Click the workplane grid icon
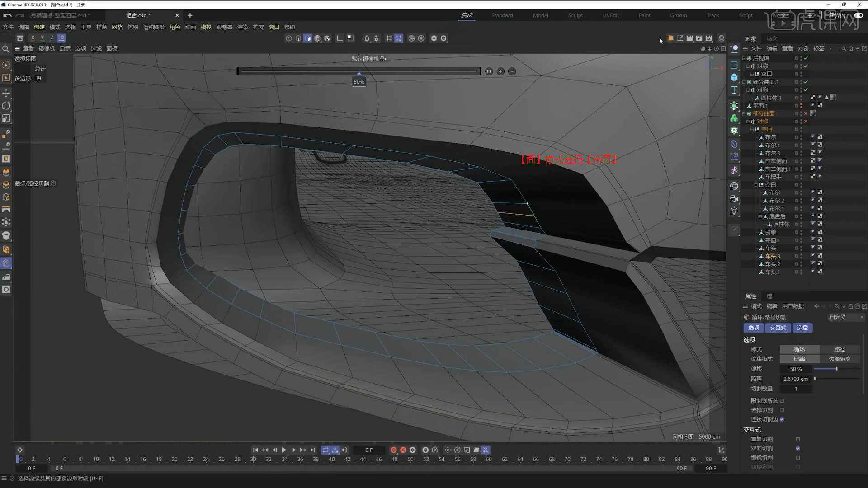868x488 pixels. tap(389, 38)
